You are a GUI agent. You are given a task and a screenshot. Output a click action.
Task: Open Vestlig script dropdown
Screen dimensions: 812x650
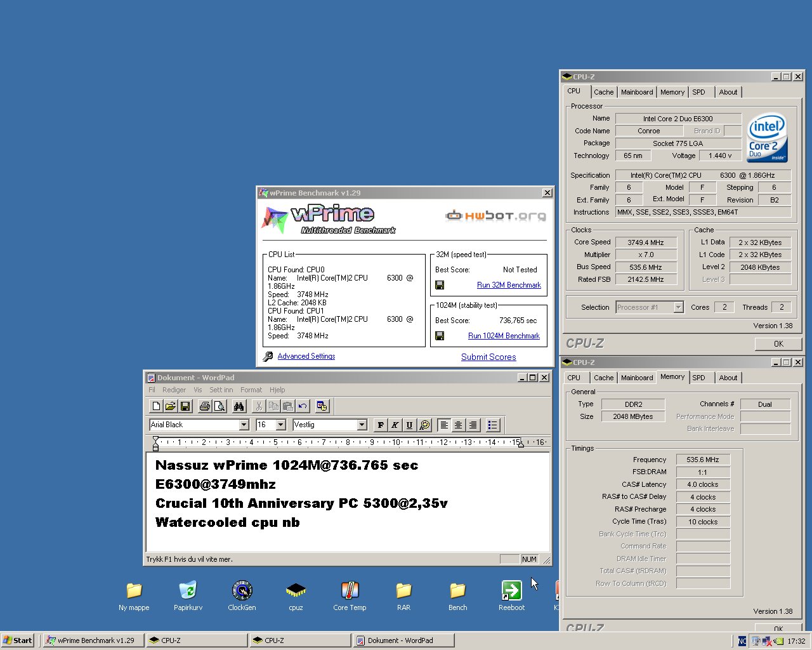(362, 425)
